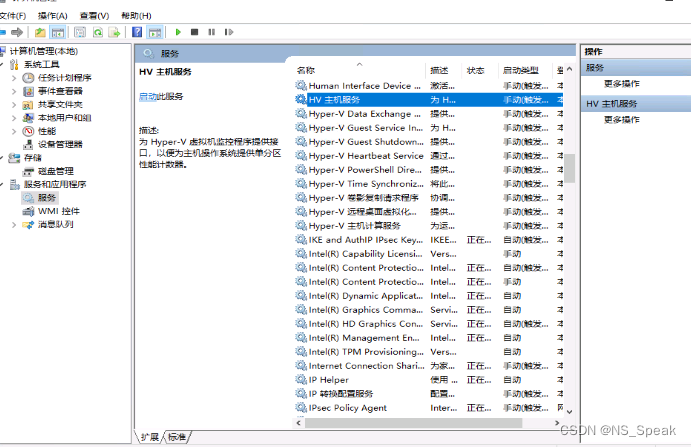
Task: Select Hyper-V Heartbeat Service row
Action: click(x=429, y=156)
